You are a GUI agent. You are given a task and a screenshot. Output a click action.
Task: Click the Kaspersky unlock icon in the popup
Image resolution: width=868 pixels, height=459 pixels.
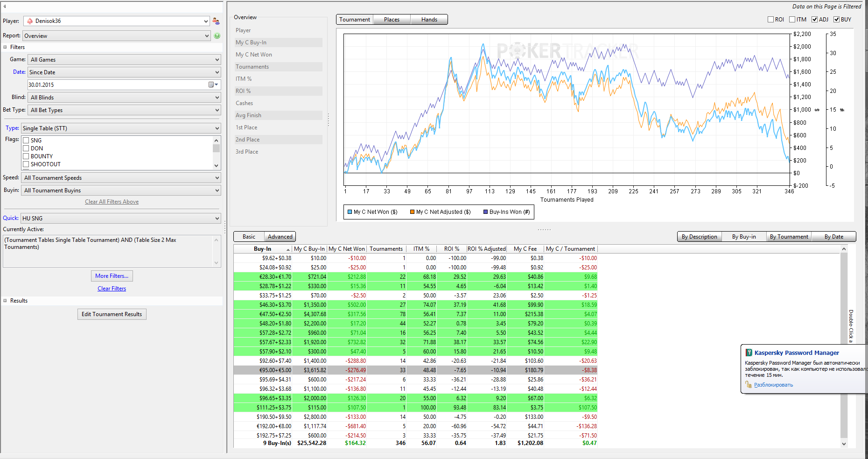(x=749, y=385)
